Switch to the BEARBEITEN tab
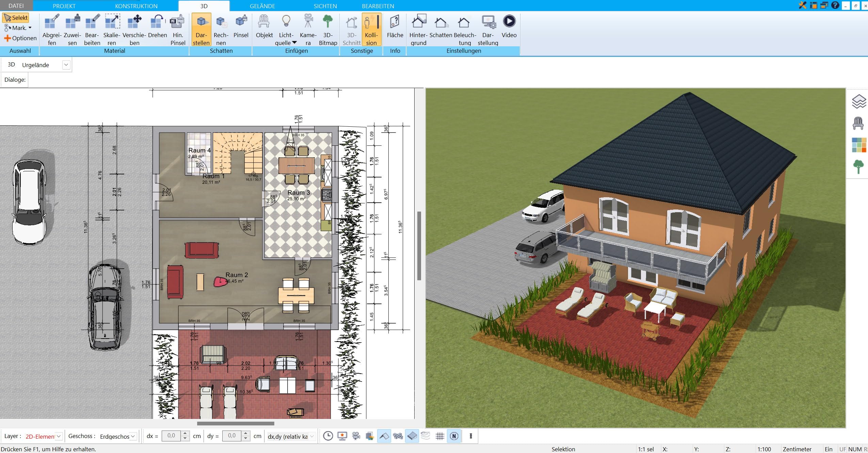 point(378,6)
